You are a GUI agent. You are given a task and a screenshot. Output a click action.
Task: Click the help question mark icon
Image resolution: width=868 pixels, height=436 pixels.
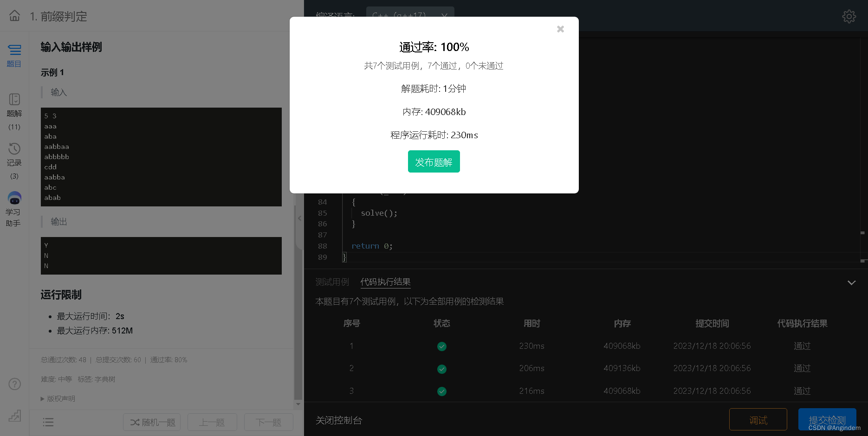(x=15, y=384)
